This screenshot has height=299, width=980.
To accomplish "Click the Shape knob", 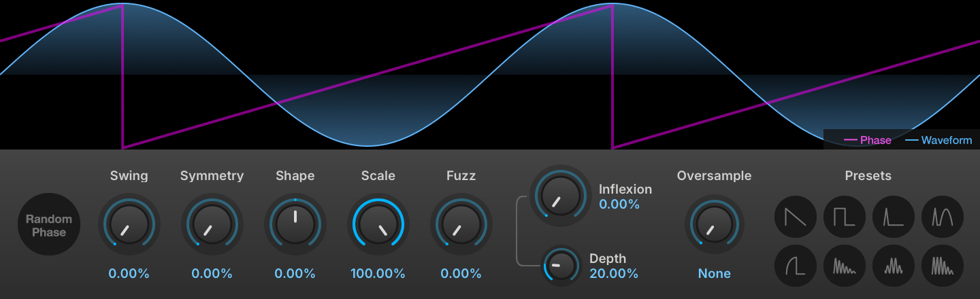I will (295, 224).
